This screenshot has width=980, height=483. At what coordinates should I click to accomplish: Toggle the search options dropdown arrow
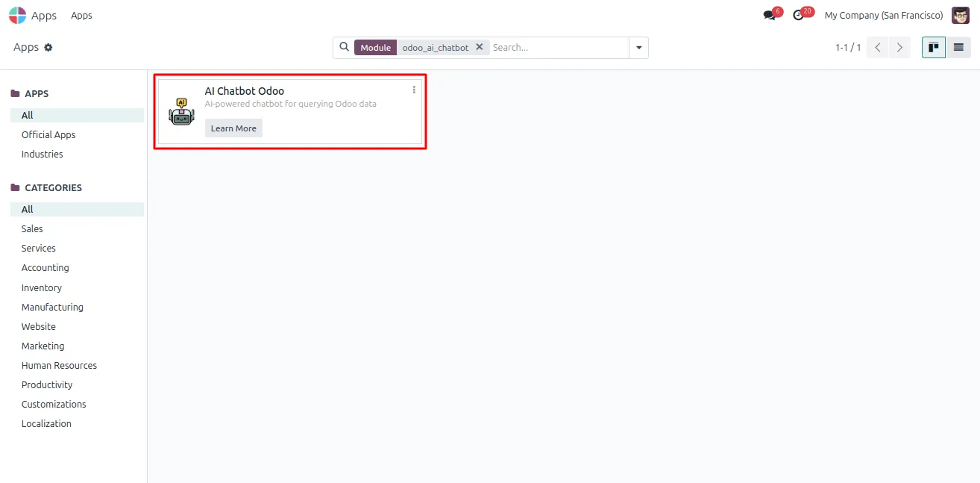tap(639, 48)
